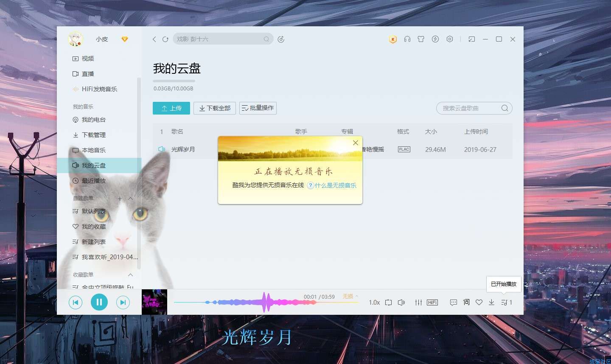Open settings via hexagon nut icon
The image size is (611, 364).
450,39
